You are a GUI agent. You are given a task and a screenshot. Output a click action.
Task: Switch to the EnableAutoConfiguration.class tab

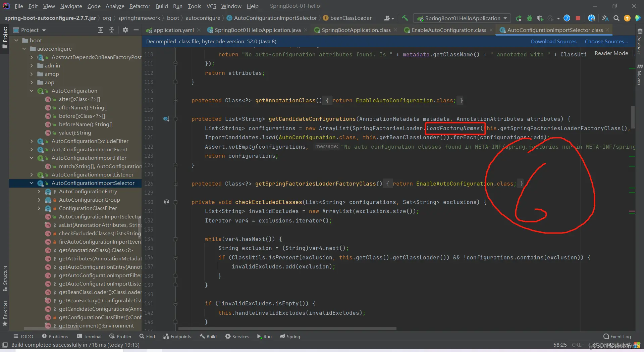click(x=449, y=30)
